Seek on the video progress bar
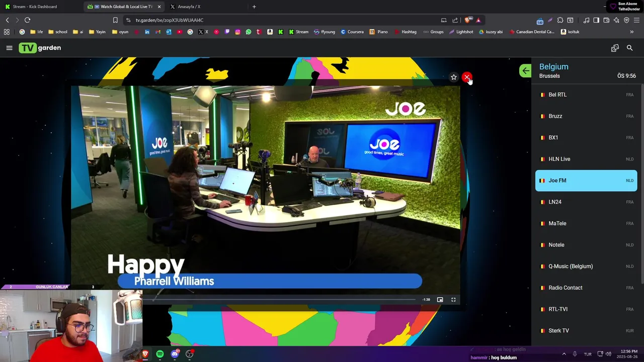The width and height of the screenshot is (644, 362). [x=279, y=300]
